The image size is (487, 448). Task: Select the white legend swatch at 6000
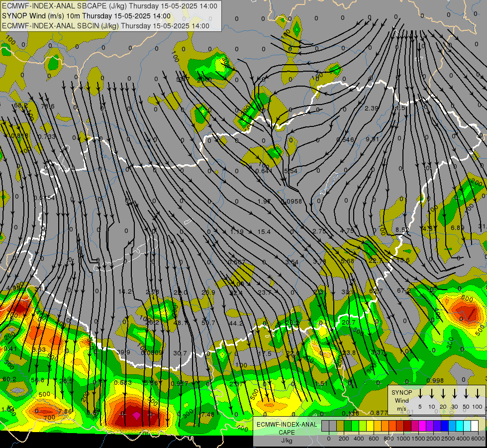[x=474, y=426]
